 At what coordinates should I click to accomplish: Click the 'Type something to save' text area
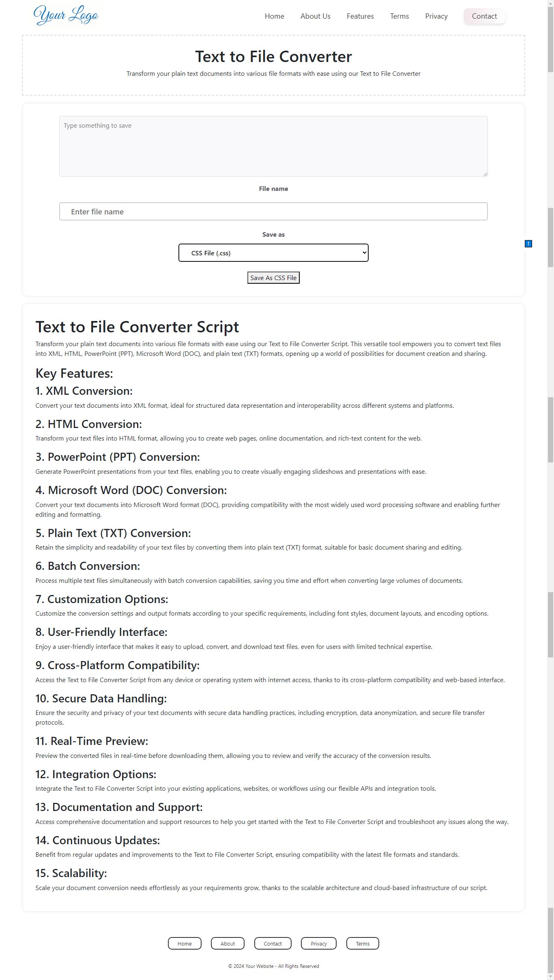(273, 146)
